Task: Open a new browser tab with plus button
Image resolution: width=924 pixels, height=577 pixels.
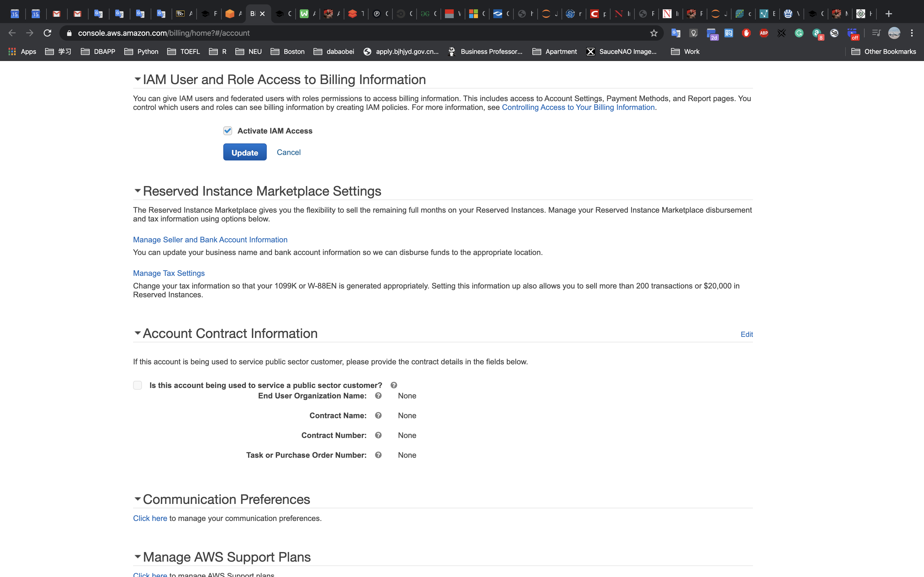Action: tap(889, 14)
